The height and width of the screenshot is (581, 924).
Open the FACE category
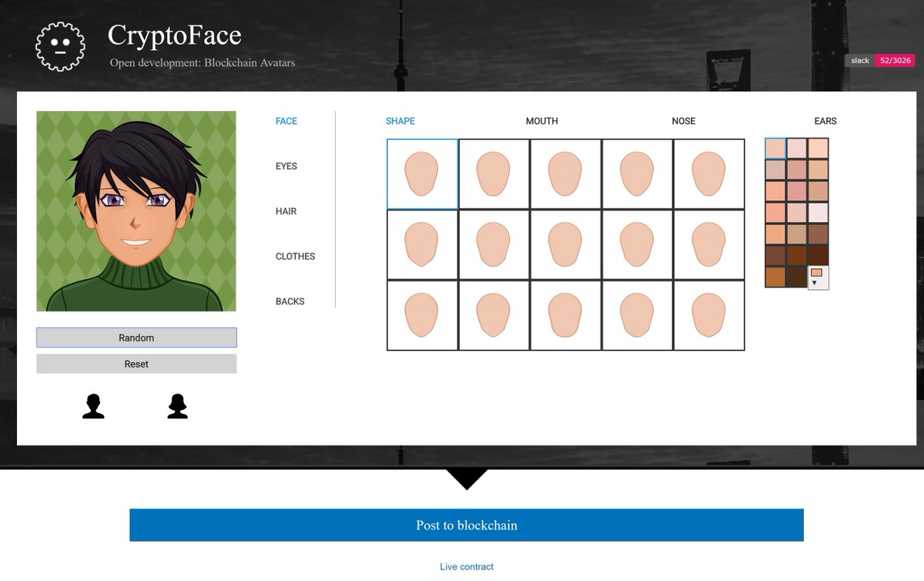pyautogui.click(x=286, y=121)
